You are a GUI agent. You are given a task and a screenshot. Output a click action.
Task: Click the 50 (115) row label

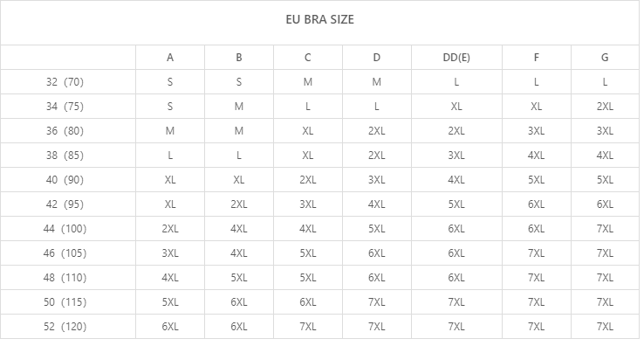(65, 302)
